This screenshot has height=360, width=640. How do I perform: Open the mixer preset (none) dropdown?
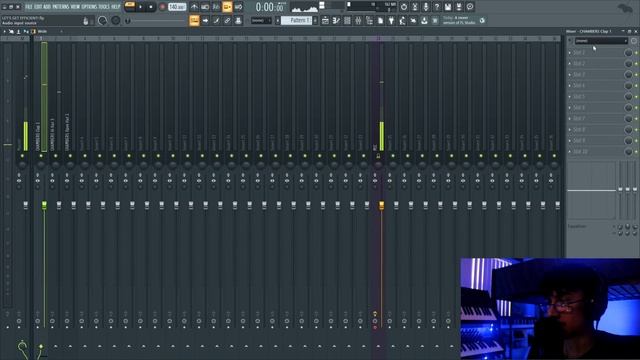(x=601, y=41)
